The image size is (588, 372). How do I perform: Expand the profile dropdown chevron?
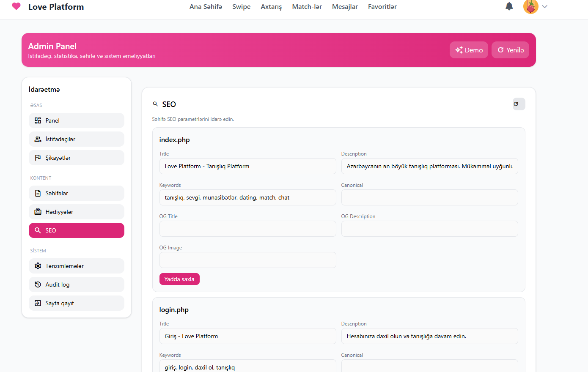pyautogui.click(x=545, y=7)
